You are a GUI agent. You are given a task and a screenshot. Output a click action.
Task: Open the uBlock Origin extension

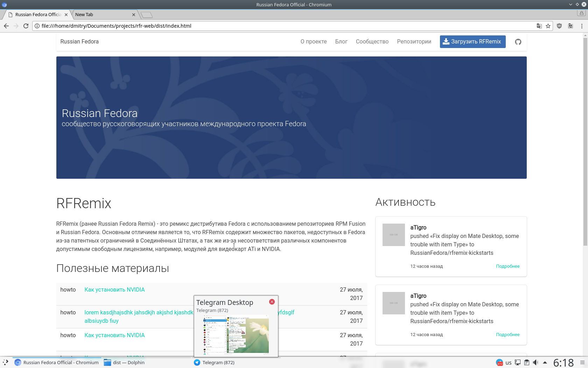coord(559,26)
